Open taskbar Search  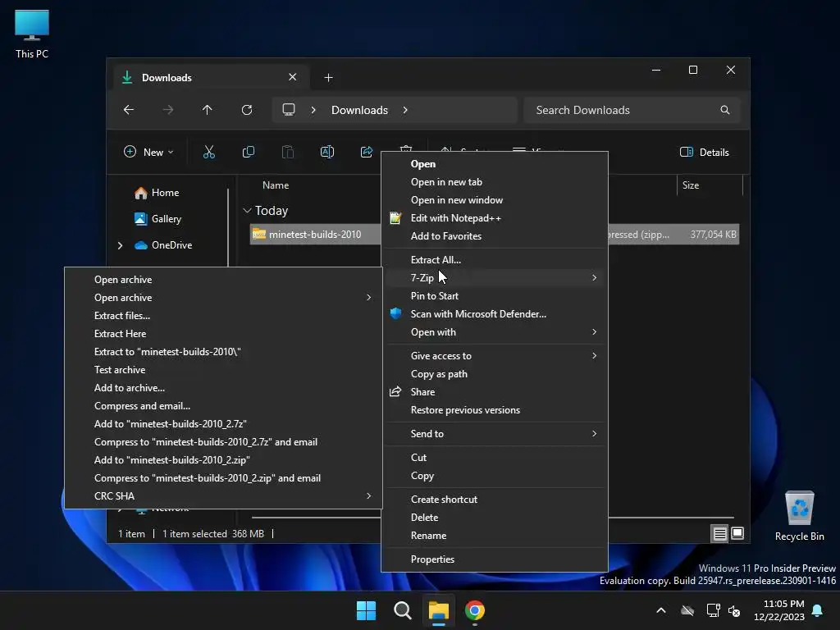(402, 610)
